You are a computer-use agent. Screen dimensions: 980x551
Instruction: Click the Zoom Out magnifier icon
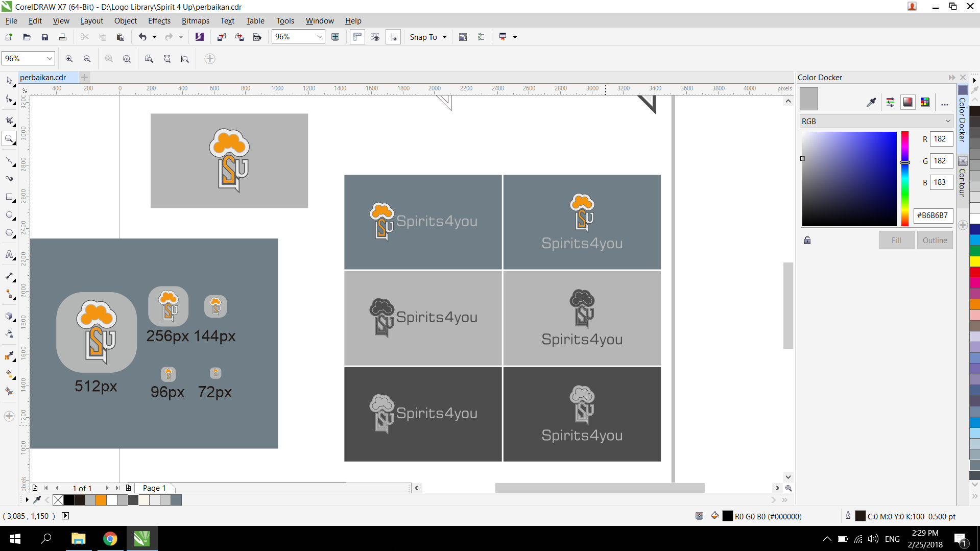(87, 59)
